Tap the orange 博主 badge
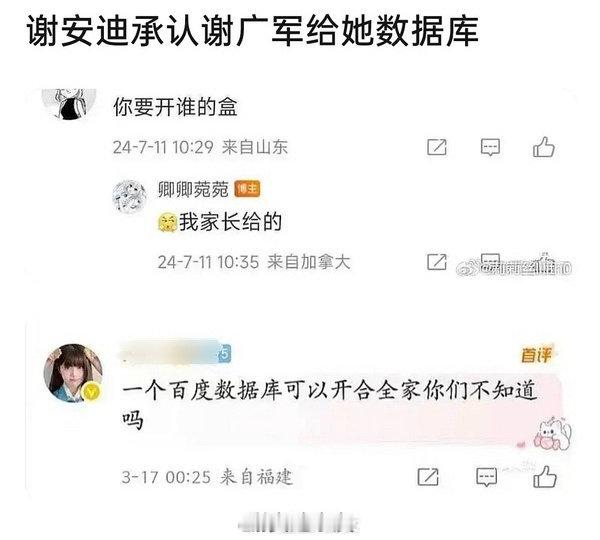 click(247, 189)
